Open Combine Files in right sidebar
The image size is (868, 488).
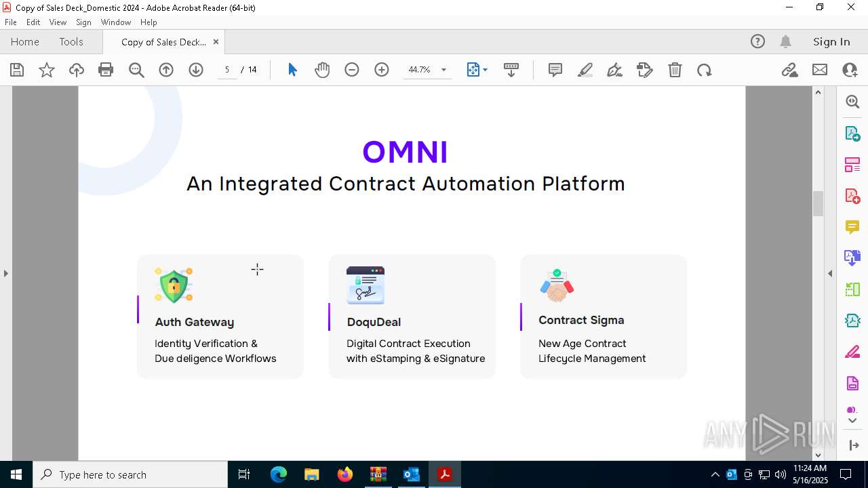click(852, 258)
